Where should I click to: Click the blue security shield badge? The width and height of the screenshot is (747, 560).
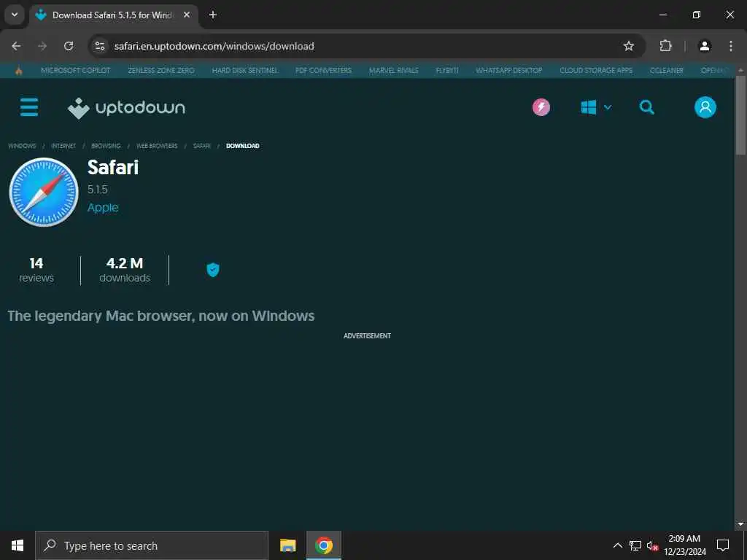pyautogui.click(x=212, y=270)
